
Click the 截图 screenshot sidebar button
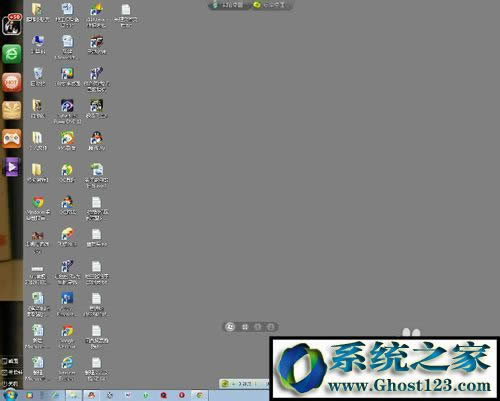point(11,361)
